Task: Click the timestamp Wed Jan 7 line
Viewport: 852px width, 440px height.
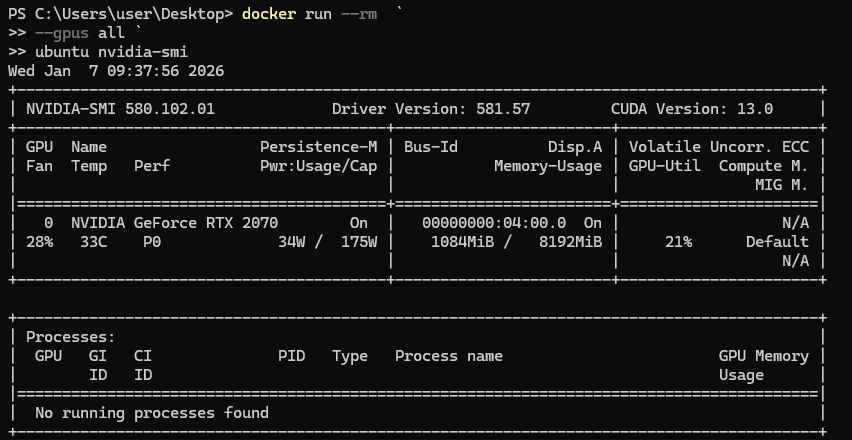Action: tap(116, 71)
